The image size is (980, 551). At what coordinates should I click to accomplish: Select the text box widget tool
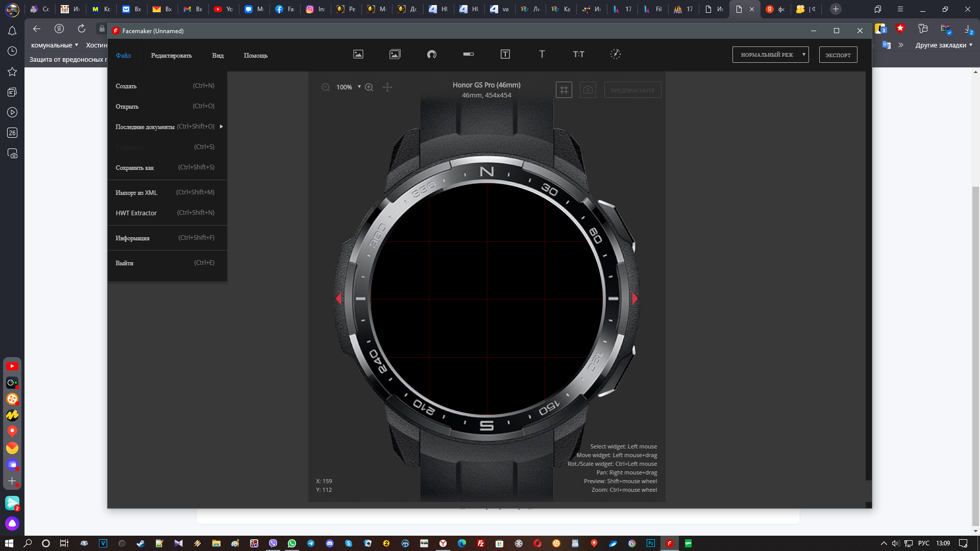[505, 54]
